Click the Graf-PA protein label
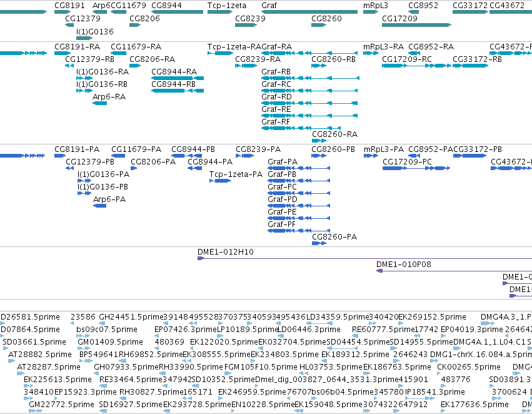Viewport: 532px width, 414px height. (x=283, y=162)
